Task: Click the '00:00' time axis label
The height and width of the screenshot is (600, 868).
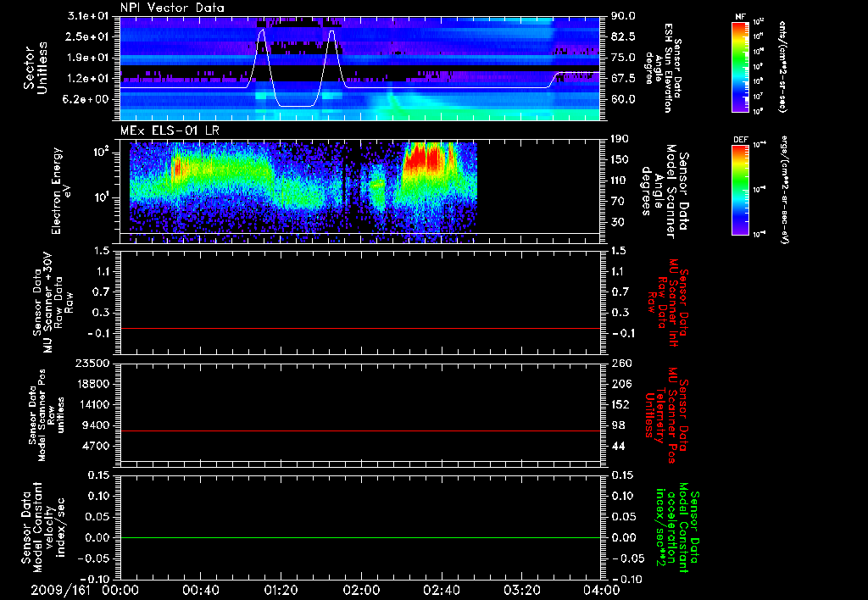Action: coord(120,591)
